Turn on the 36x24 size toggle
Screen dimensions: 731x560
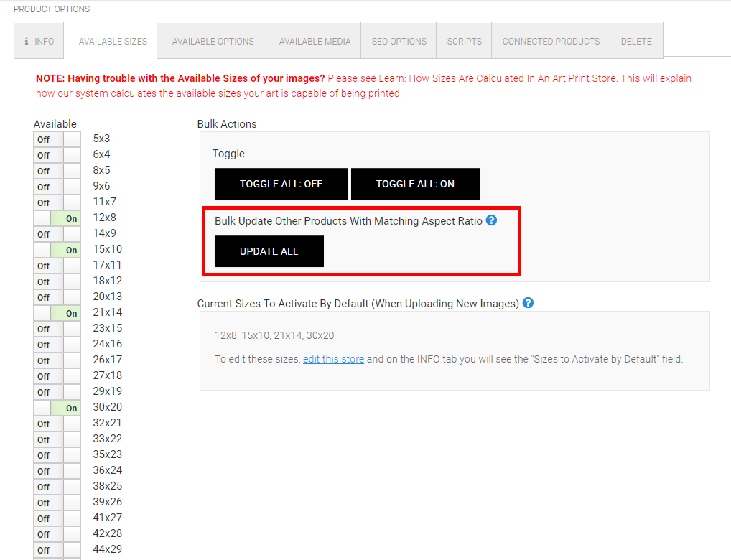pyautogui.click(x=57, y=471)
